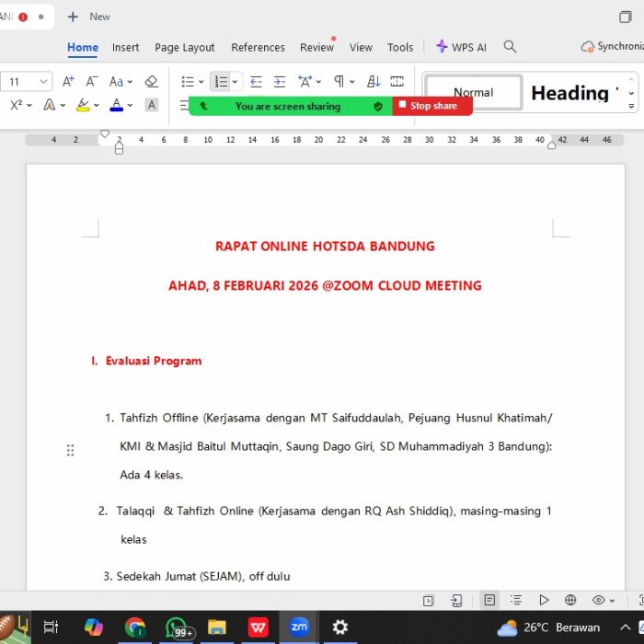Toggle eye protection mode icon
644x644 pixels.
[x=598, y=600]
